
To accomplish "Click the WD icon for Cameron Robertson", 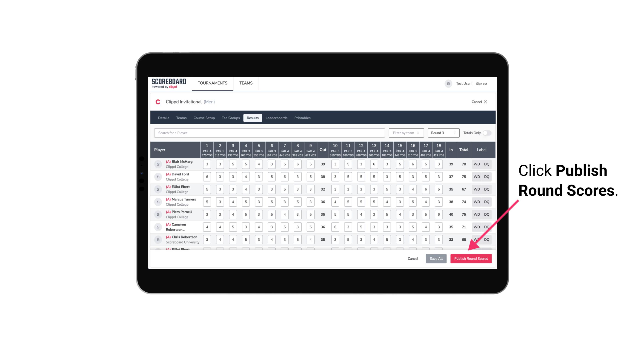I will (x=476, y=227).
